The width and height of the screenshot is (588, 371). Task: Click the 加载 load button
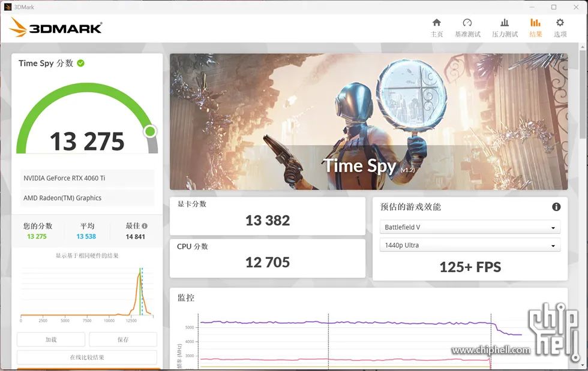(x=51, y=339)
